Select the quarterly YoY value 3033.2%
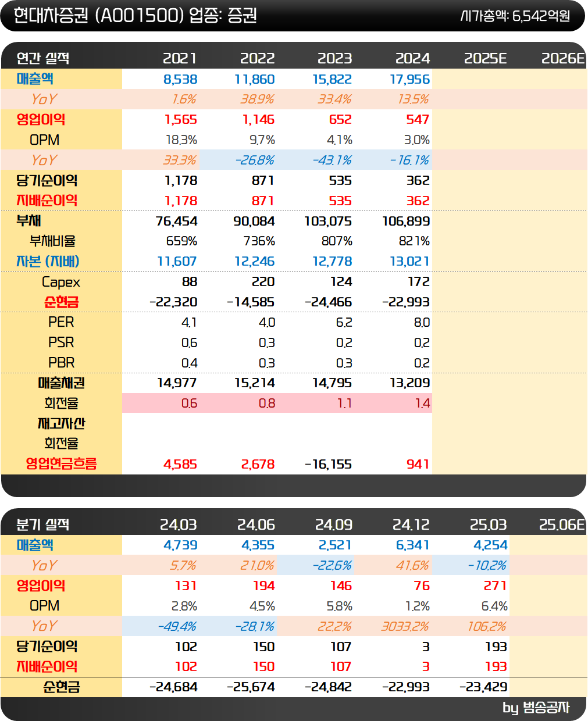This screenshot has width=588, height=721. [405, 627]
